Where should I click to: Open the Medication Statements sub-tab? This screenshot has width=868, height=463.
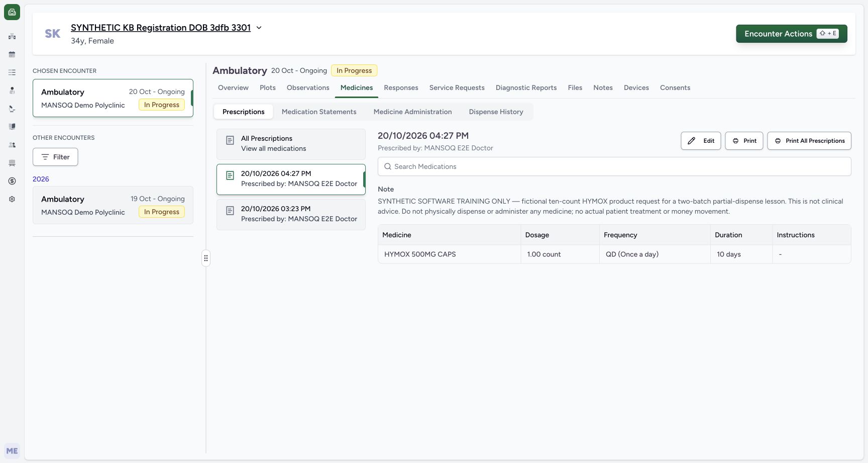[x=319, y=112]
